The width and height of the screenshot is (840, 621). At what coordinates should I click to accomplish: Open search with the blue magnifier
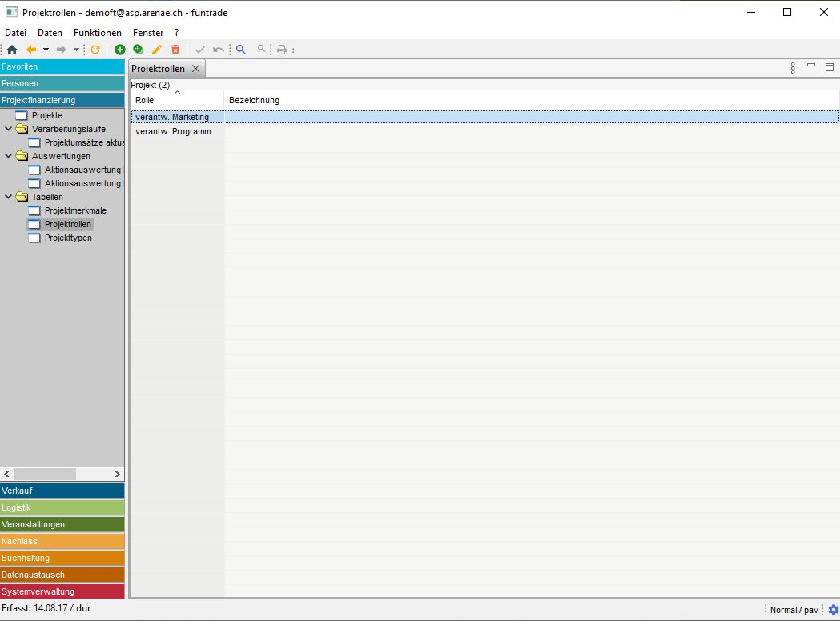click(240, 50)
